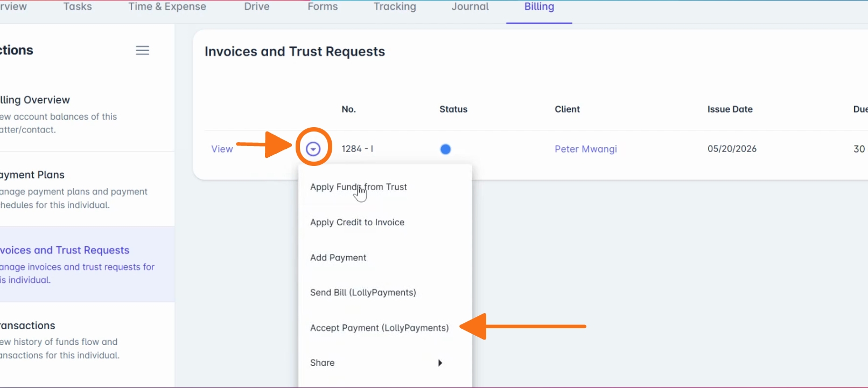
Task: Open the hamburger menu beside Actions
Action: click(x=142, y=50)
